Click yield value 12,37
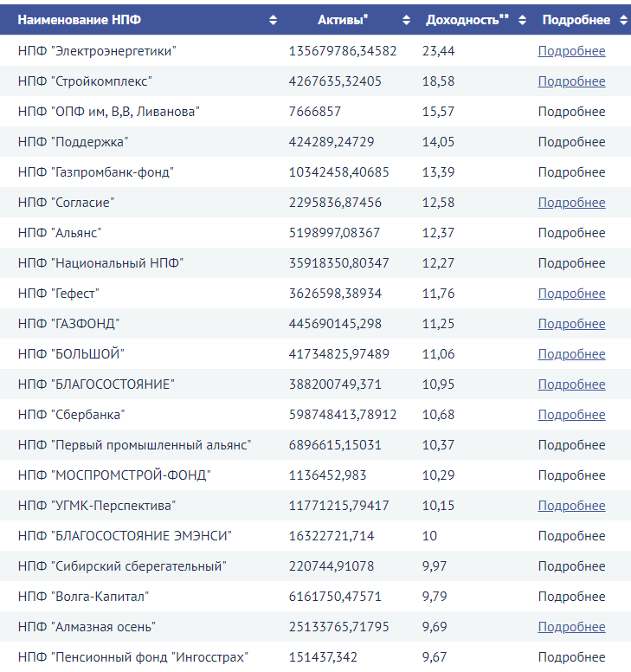The width and height of the screenshot is (631, 672). [x=438, y=233]
